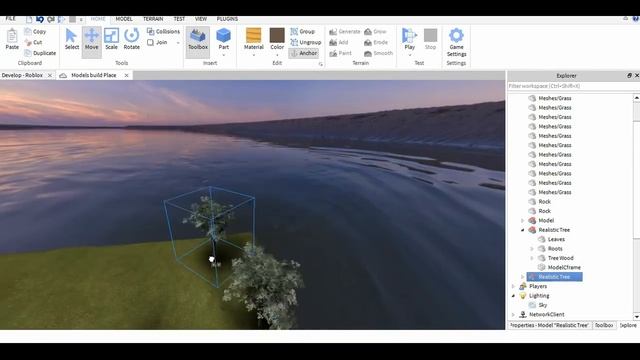This screenshot has width=640, height=360.
Task: Click terrain Erode tool
Action: pos(376,42)
